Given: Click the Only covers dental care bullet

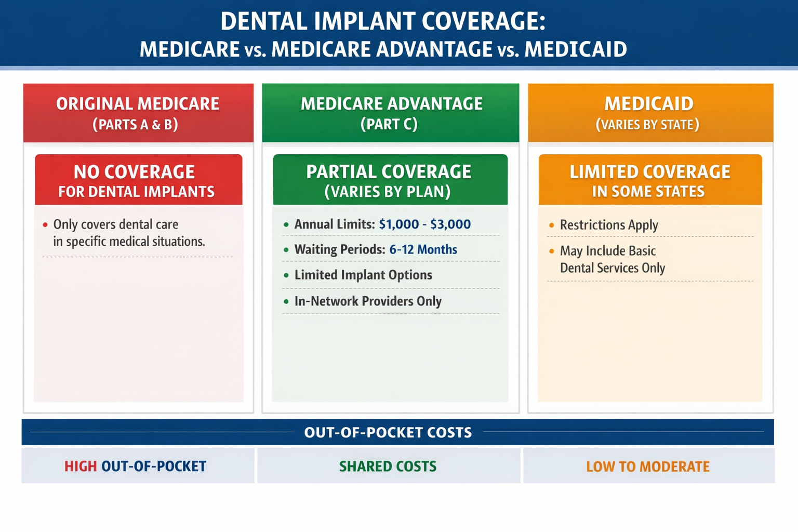Looking at the screenshot, I should click(129, 233).
